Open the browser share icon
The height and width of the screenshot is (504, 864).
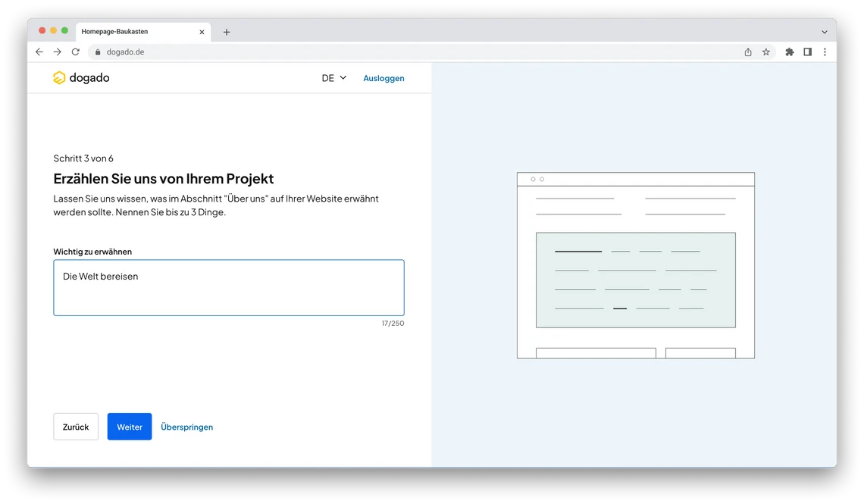click(x=747, y=52)
